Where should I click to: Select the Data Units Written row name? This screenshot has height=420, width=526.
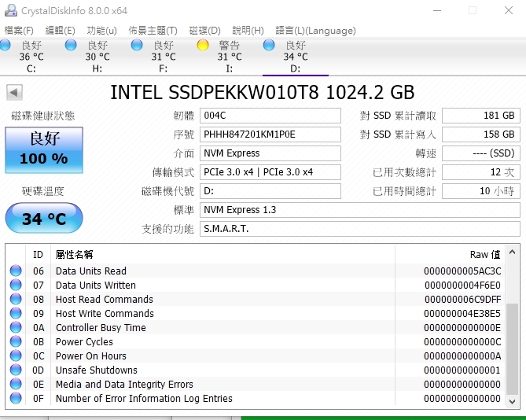pyautogui.click(x=96, y=286)
